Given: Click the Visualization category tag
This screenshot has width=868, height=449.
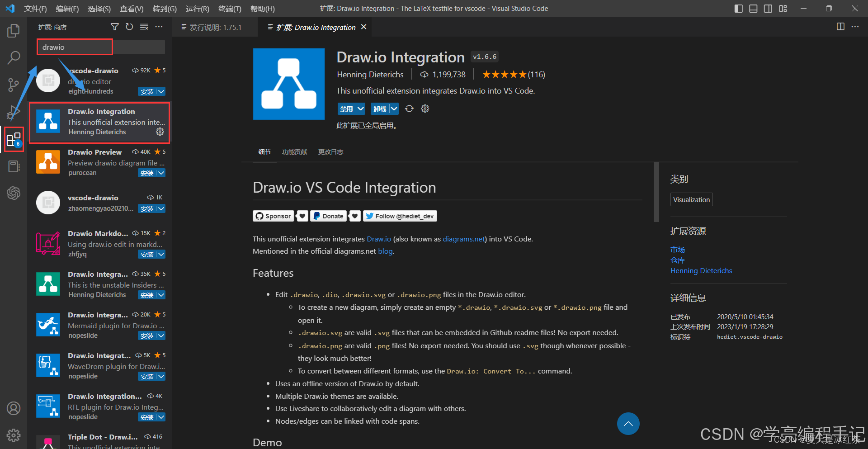Looking at the screenshot, I should coord(691,199).
